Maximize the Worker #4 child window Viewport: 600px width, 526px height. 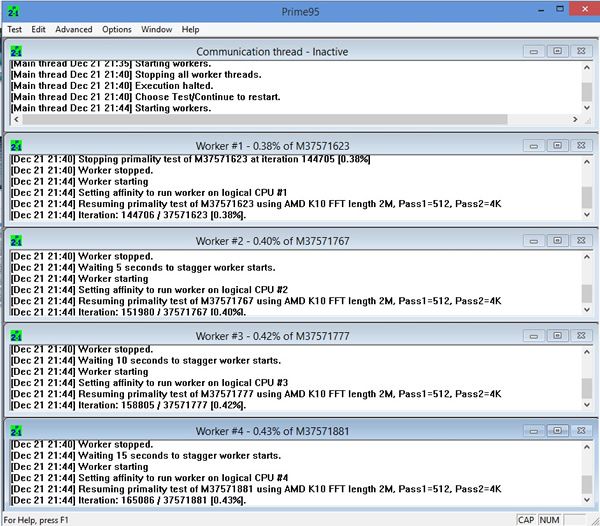click(x=558, y=431)
